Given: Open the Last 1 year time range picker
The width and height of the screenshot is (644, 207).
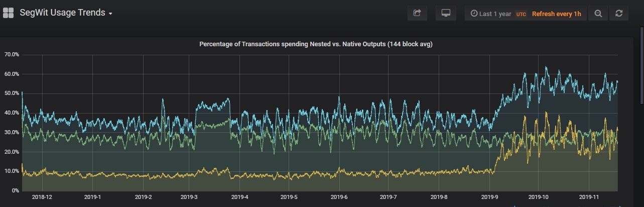Looking at the screenshot, I should coord(495,14).
